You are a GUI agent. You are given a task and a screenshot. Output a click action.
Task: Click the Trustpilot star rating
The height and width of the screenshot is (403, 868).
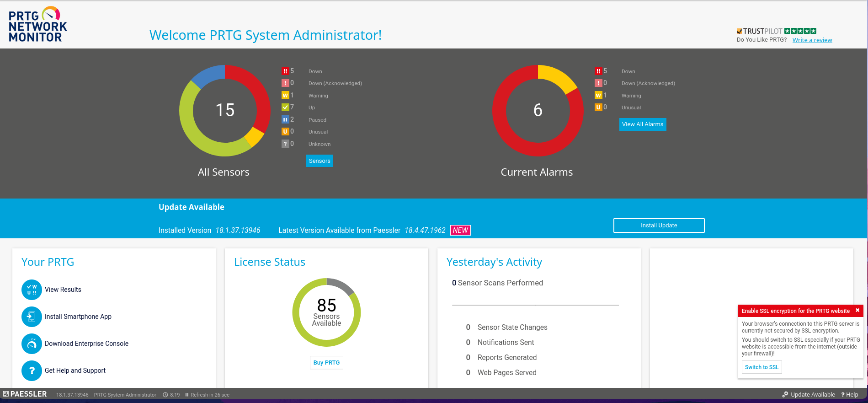[x=800, y=31]
